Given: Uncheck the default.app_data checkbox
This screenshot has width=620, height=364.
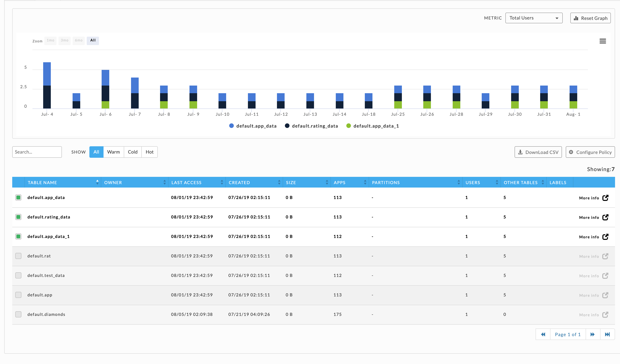Looking at the screenshot, I should pos(18,197).
